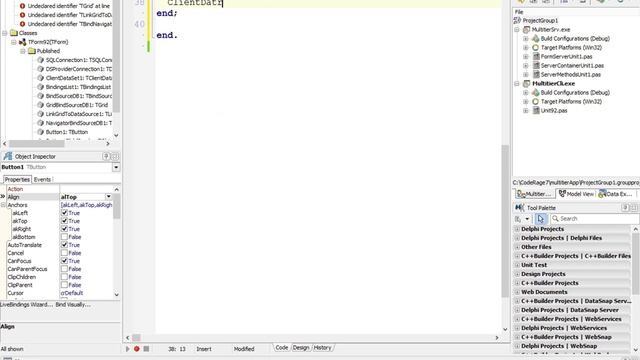Click the ServerContainerUnit1.pas file icon
Image resolution: width=640 pixels, height=360 pixels.
pos(536,65)
